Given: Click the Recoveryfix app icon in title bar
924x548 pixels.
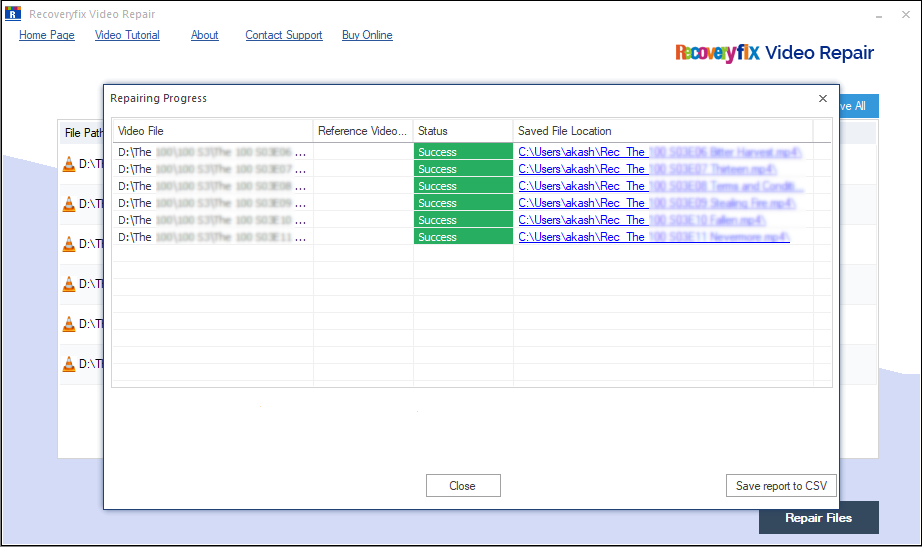Looking at the screenshot, I should (x=13, y=14).
